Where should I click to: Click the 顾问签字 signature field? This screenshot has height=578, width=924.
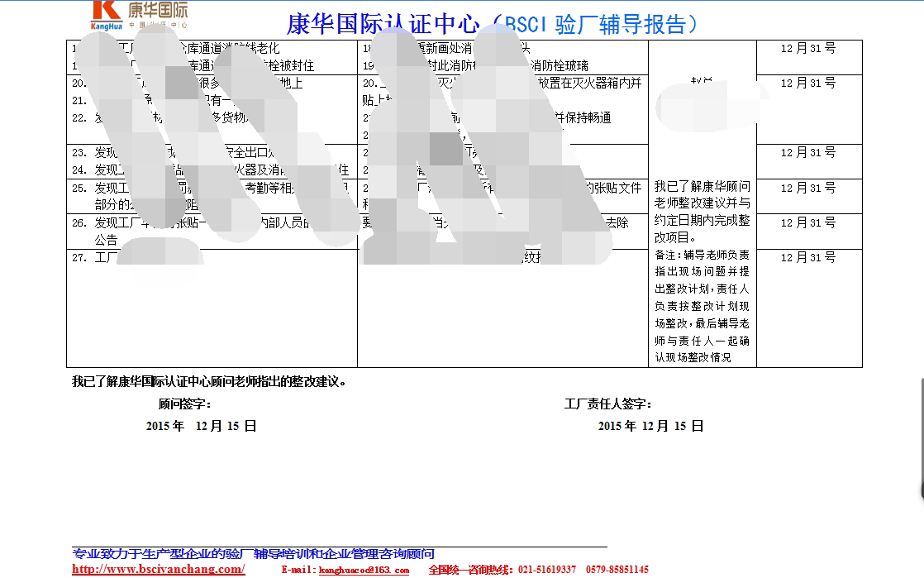pos(184,404)
